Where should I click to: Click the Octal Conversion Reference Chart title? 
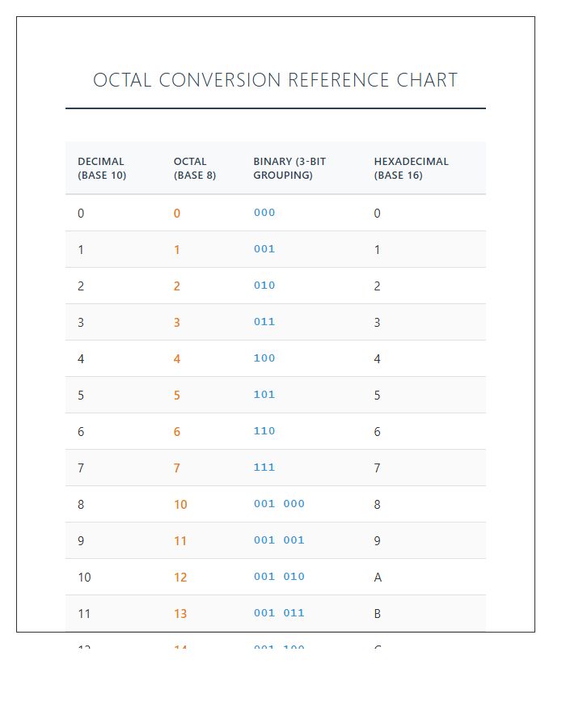coord(275,80)
